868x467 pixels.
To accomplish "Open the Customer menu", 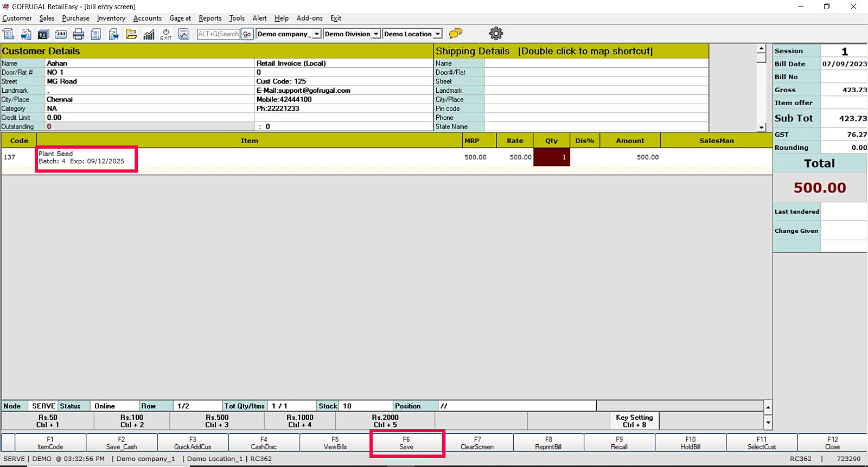I will (17, 18).
